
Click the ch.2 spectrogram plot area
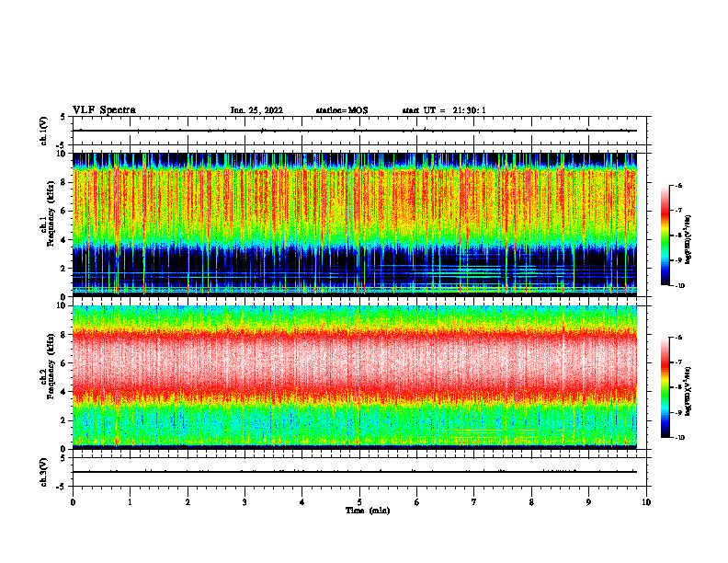354,376
